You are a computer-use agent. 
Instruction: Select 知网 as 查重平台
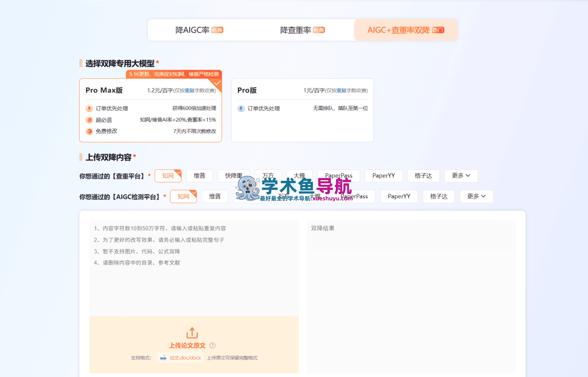pyautogui.click(x=168, y=176)
